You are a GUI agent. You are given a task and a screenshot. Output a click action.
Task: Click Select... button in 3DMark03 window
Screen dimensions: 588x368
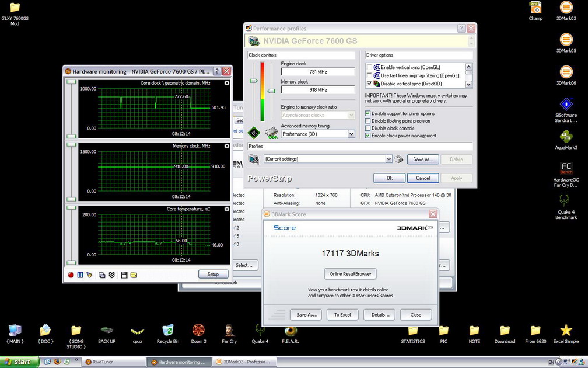point(244,265)
